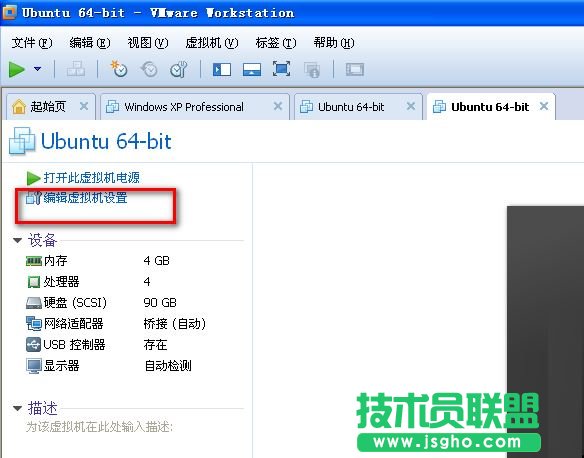Image resolution: width=584 pixels, height=458 pixels.
Task: Select the 内存 device row
Action: (98, 261)
